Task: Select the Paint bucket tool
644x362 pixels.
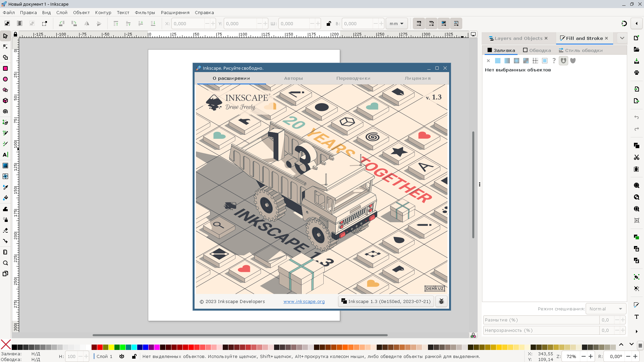Action: coord(5,198)
